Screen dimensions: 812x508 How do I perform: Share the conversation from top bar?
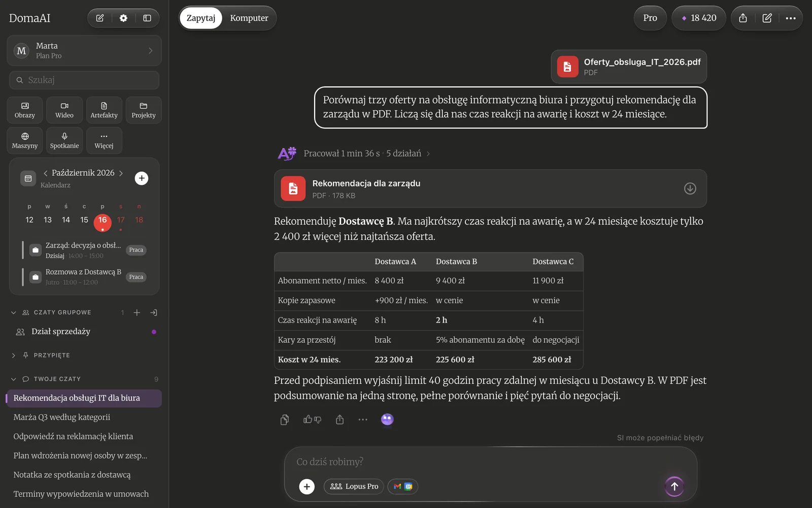click(x=743, y=18)
